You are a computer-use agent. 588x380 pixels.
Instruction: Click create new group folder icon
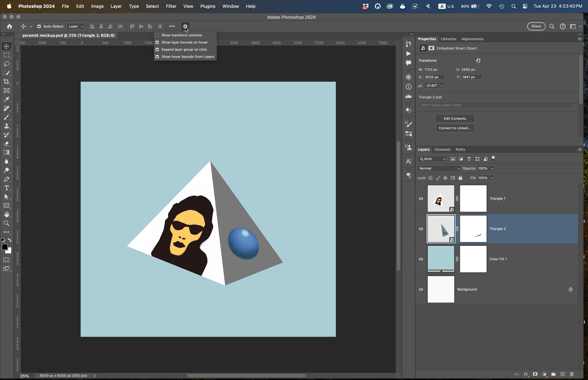coord(553,374)
